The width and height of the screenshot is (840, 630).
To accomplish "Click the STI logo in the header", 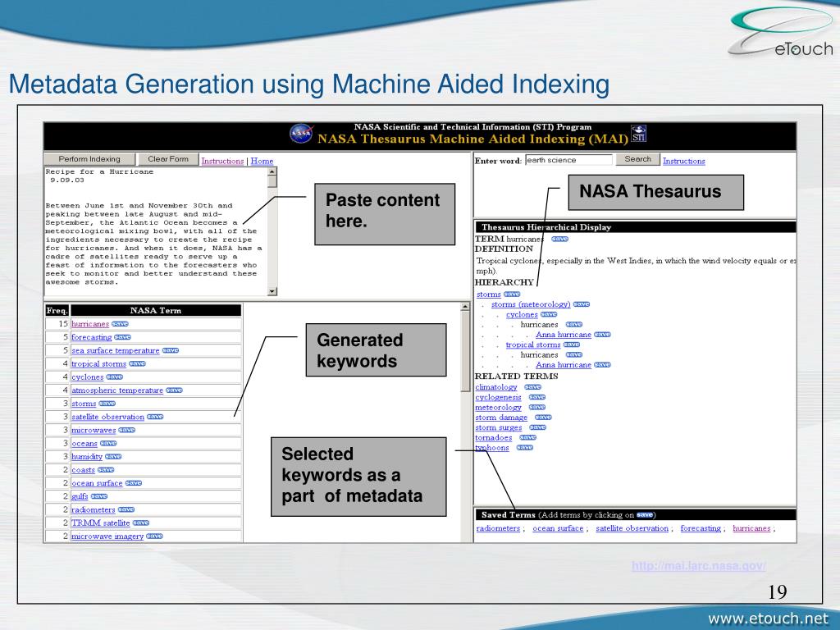I will (x=638, y=134).
